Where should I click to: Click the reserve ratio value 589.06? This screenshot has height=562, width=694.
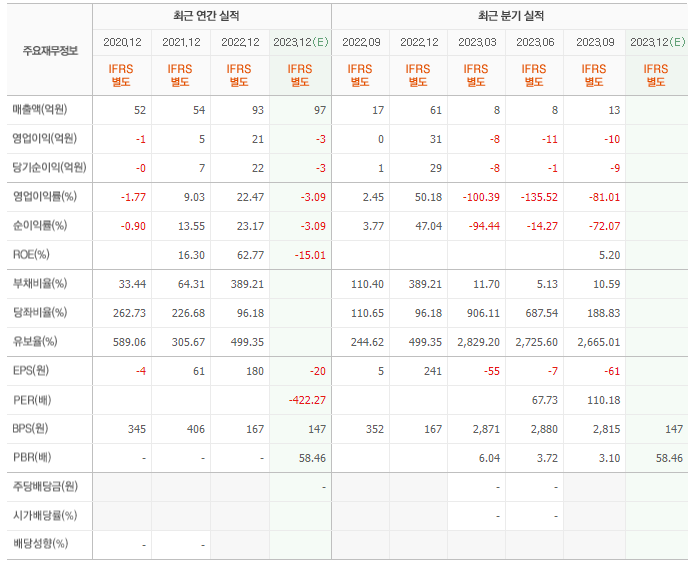(x=129, y=343)
